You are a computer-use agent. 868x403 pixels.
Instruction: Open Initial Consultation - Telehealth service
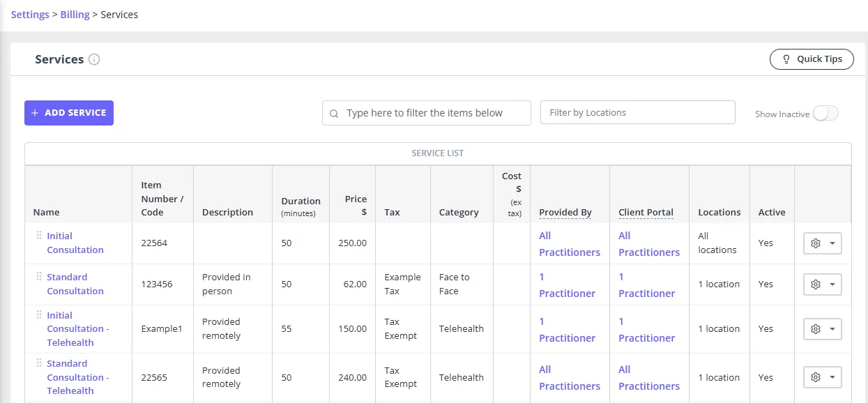click(x=78, y=328)
